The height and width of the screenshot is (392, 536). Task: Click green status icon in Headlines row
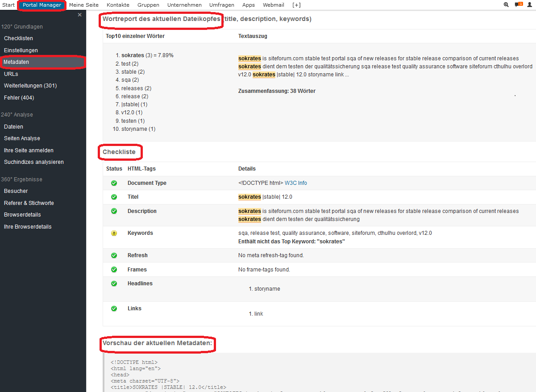(114, 284)
